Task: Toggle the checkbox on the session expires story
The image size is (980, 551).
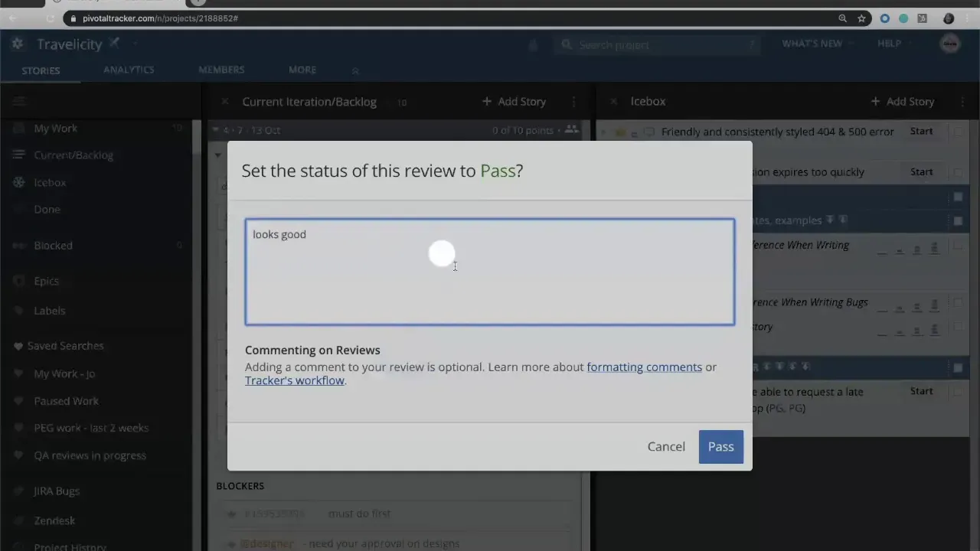Action: pos(958,171)
